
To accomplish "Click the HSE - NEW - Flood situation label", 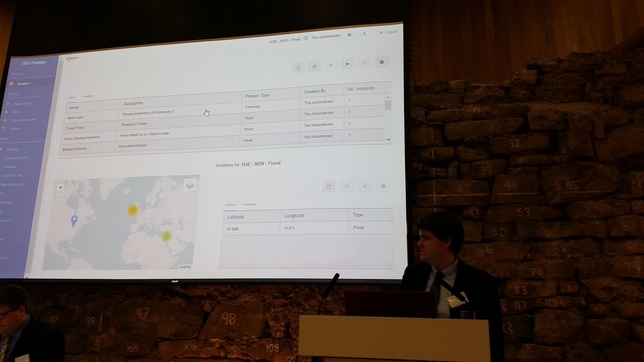I will pos(284,41).
